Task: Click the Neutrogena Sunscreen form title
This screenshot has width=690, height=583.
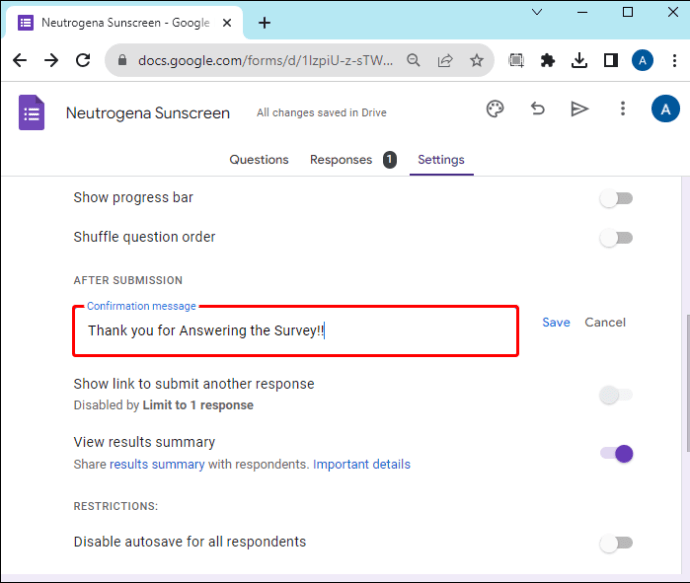Action: pyautogui.click(x=148, y=113)
